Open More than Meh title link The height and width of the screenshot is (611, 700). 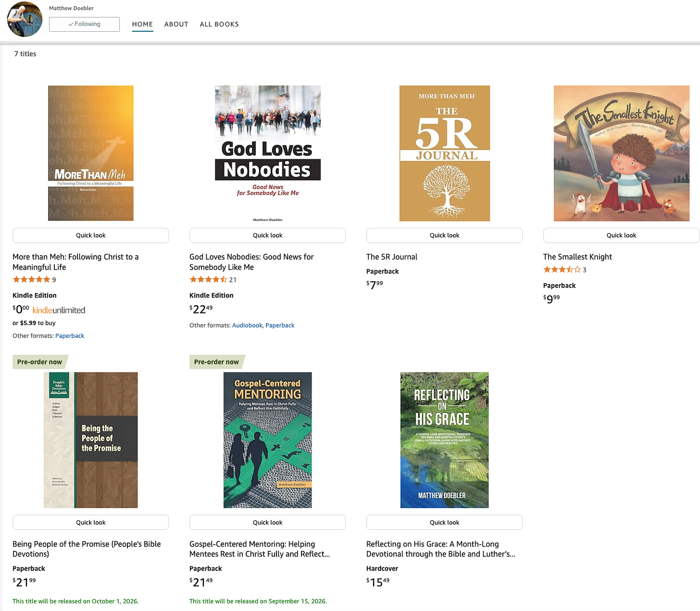(75, 262)
